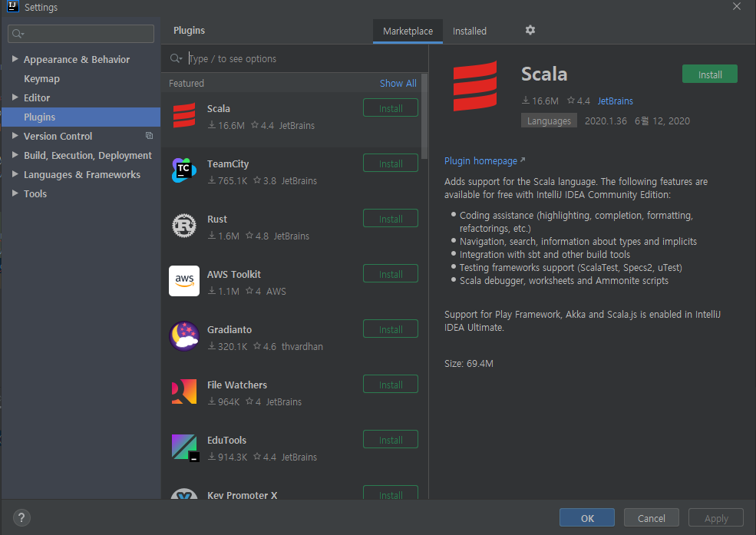
Task: Open JetBrains vendor link in details
Action: click(x=616, y=101)
